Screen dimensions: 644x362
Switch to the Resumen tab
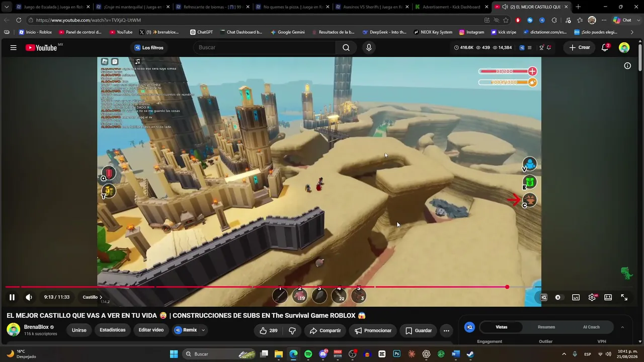pos(546,327)
